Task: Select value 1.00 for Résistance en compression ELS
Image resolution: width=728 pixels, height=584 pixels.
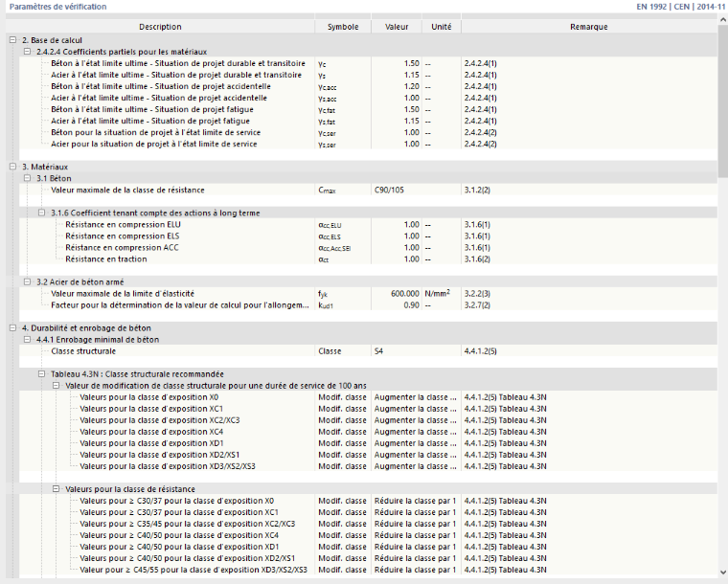Action: point(397,236)
